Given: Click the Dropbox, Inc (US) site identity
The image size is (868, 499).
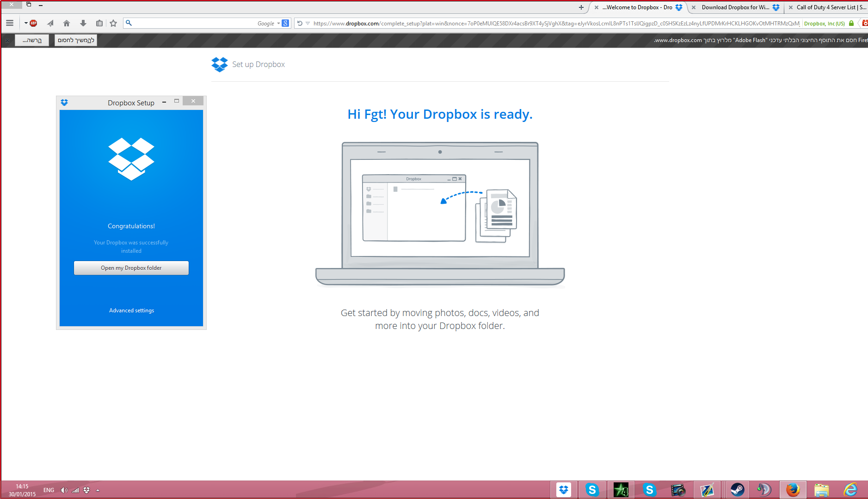Looking at the screenshot, I should (x=825, y=24).
